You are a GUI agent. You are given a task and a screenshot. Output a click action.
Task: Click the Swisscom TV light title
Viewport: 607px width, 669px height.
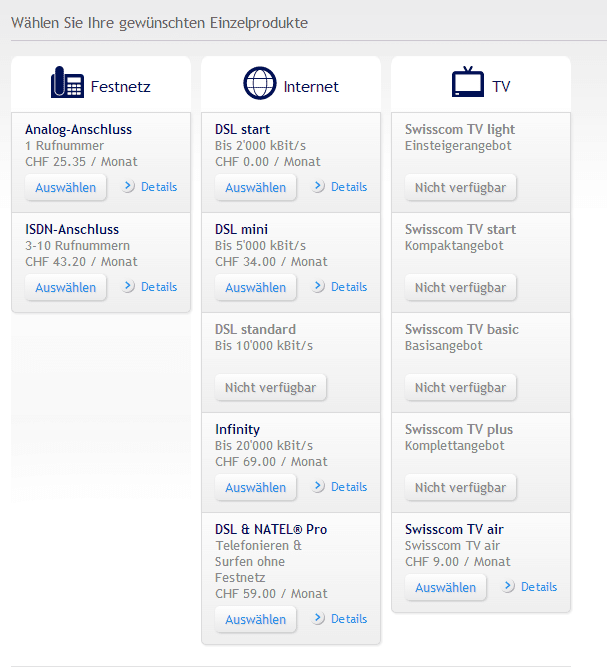click(460, 129)
